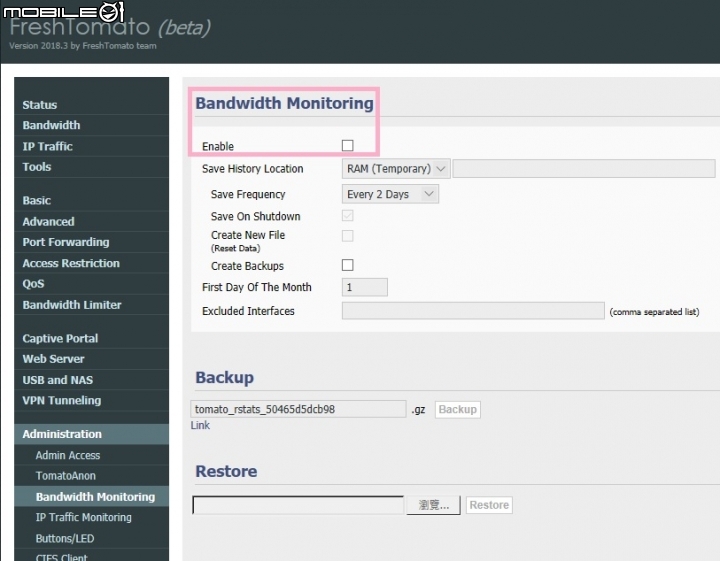Viewport: 720px width, 561px height.
Task: Open the Bandwidth menu in the sidebar
Action: click(91, 125)
